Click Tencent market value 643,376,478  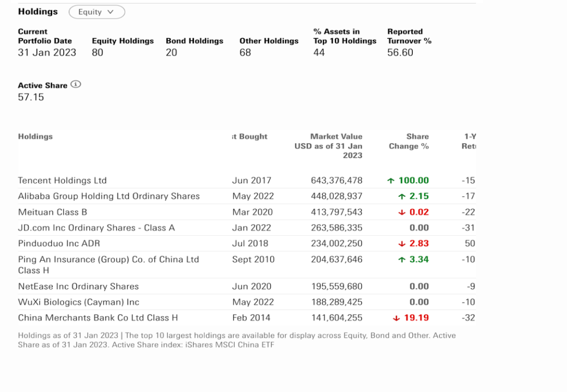pos(337,180)
